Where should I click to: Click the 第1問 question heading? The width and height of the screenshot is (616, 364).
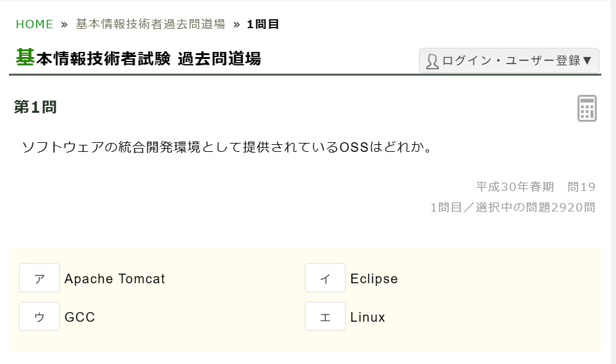pos(35,108)
